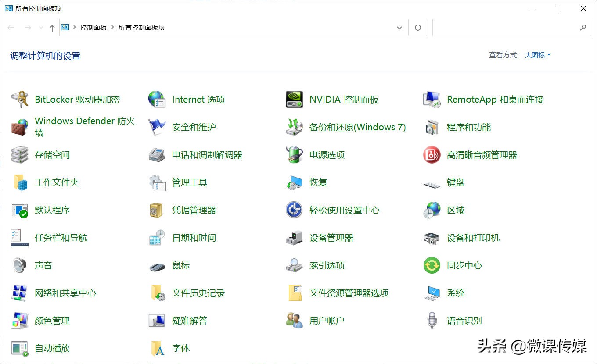Open the 大图标 view dropdown
Viewport: 597px width, 364px height.
[536, 55]
